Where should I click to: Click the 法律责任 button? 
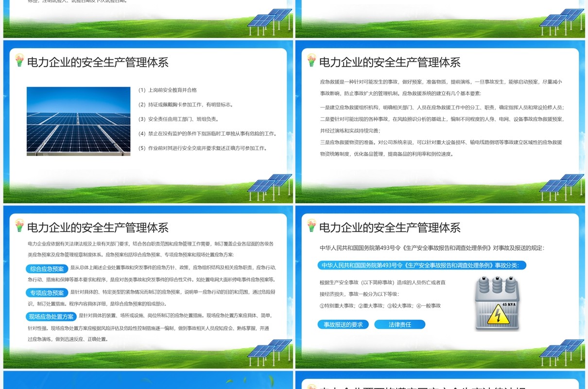click(399, 324)
